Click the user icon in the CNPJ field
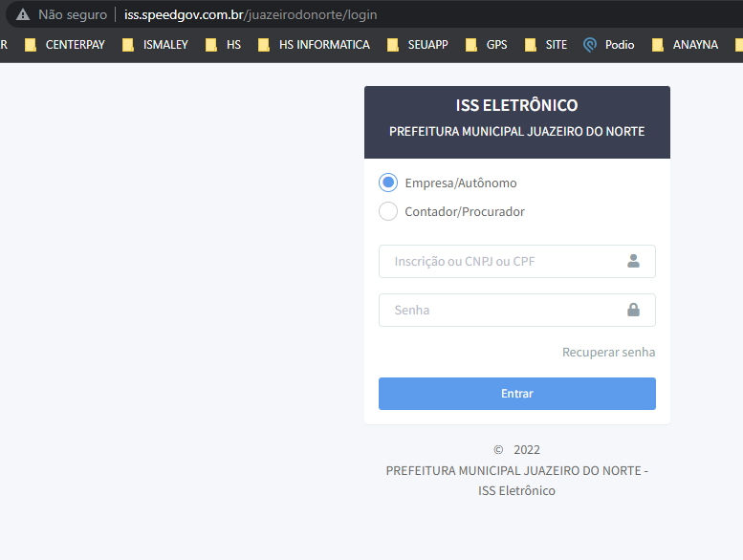This screenshot has width=743, height=560. (x=634, y=261)
